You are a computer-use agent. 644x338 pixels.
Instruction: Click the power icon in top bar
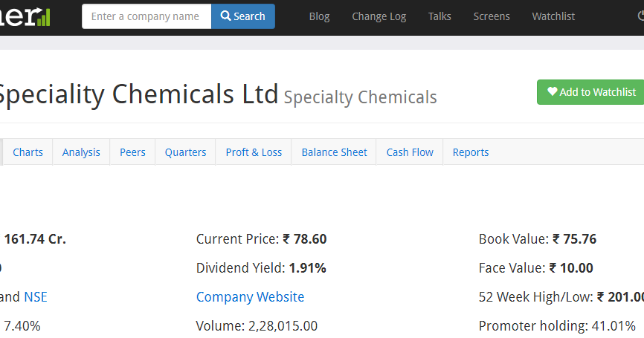pos(640,16)
